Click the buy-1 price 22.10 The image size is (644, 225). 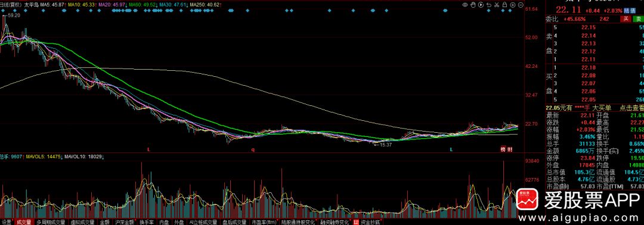(588, 68)
